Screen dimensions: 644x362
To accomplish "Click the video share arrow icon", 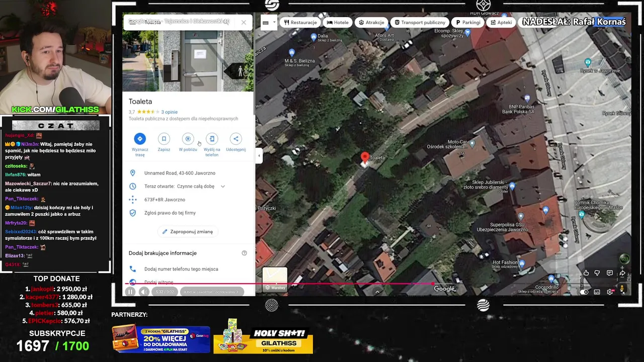I will point(622,273).
